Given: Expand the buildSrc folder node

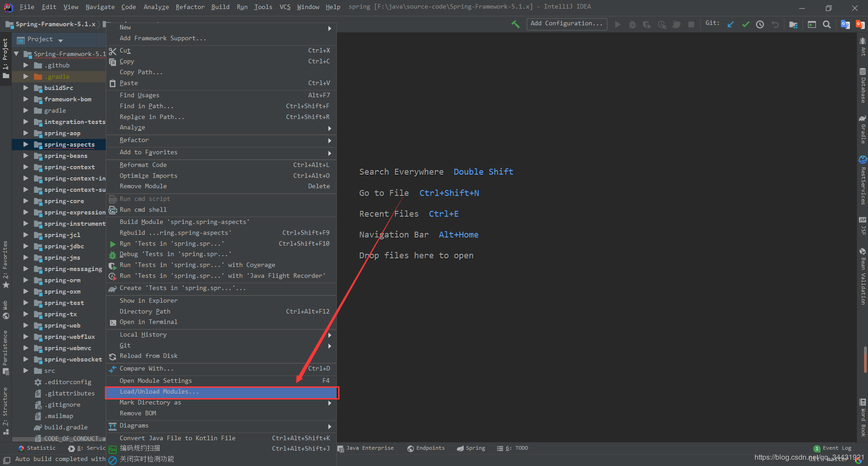Looking at the screenshot, I should [x=26, y=88].
